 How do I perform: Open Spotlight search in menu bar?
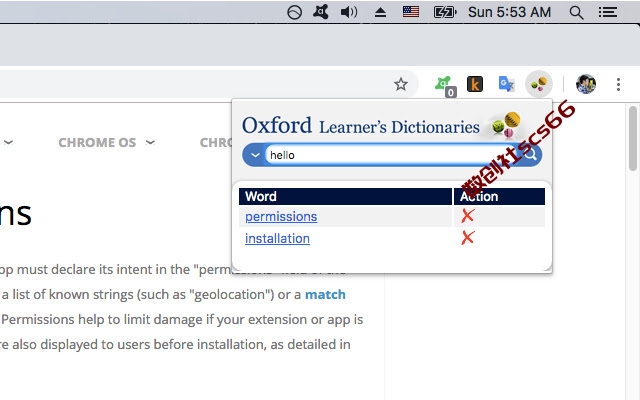576,12
